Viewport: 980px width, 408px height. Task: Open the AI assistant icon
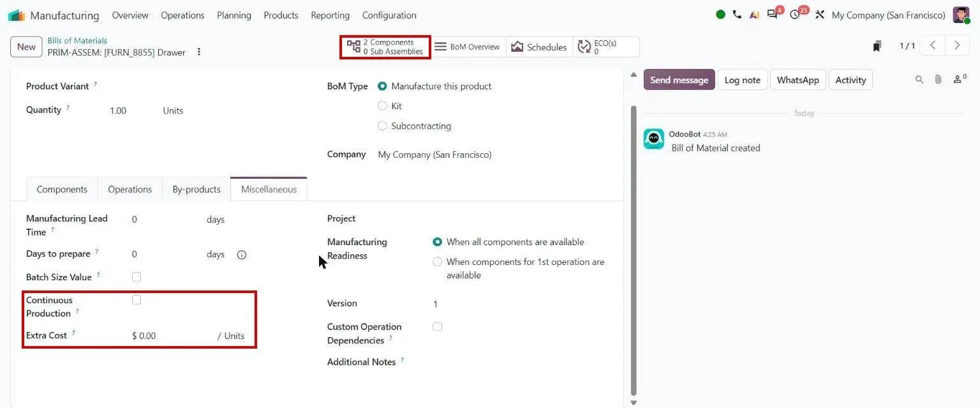pos(754,14)
